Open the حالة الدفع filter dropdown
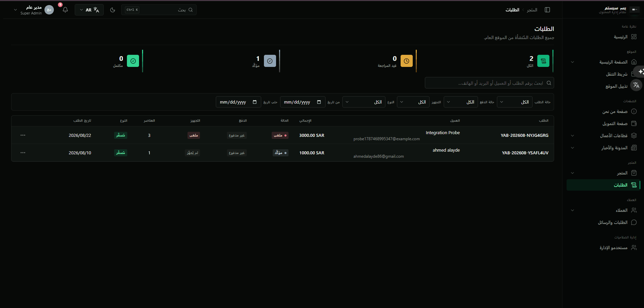The image size is (644, 308). [461, 102]
